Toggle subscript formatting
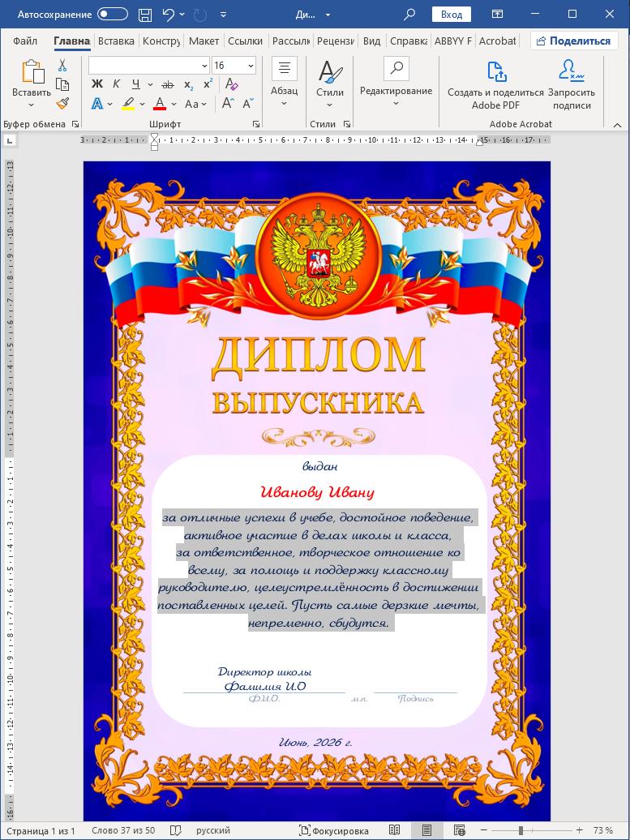Viewport: 630px width, 840px height. coord(188,84)
